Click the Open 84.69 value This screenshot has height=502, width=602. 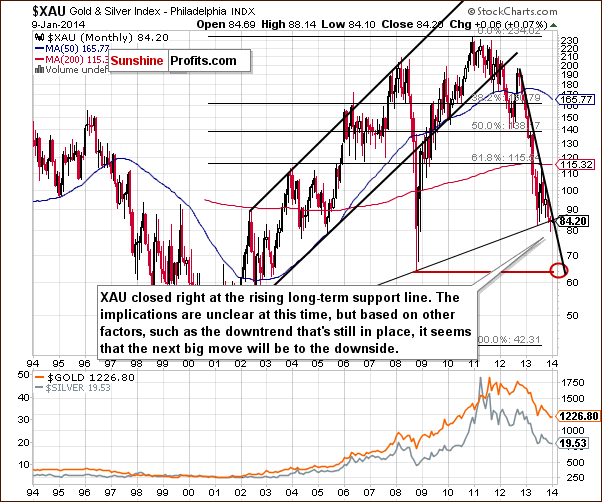[x=226, y=25]
